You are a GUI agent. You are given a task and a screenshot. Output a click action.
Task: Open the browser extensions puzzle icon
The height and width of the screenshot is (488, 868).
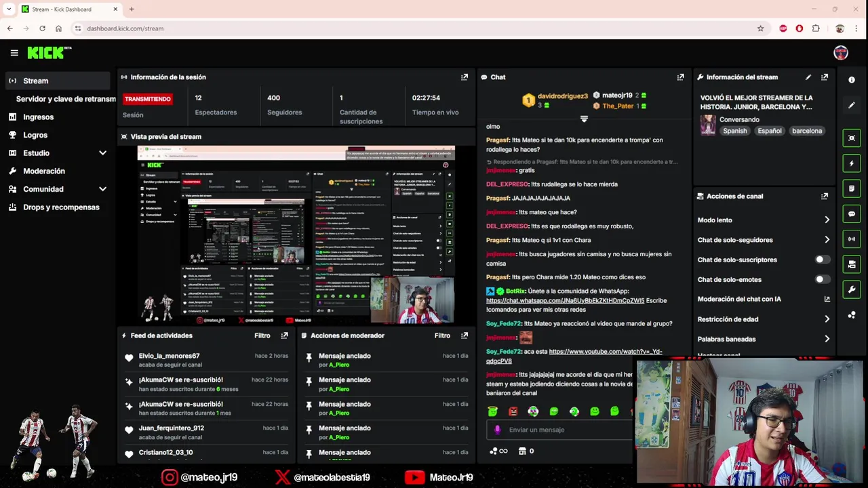tap(816, 28)
